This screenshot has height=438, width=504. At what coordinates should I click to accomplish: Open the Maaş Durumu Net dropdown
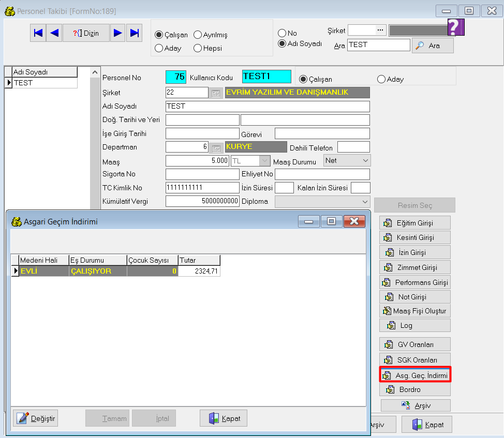[347, 160]
